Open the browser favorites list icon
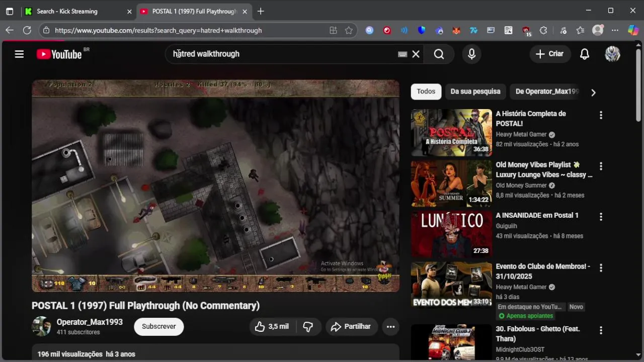Screen dimensions: 644x362 point(580,30)
